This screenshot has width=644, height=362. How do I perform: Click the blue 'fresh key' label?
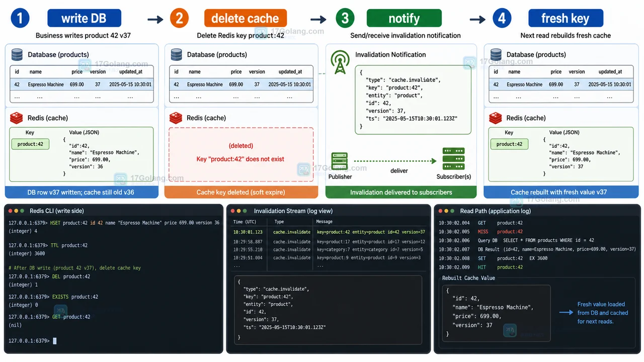click(565, 19)
